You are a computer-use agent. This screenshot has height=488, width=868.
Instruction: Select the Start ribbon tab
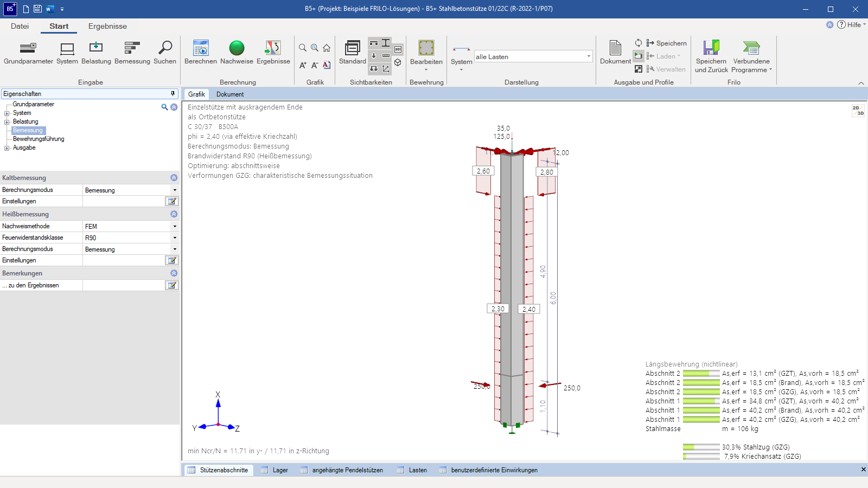point(59,26)
